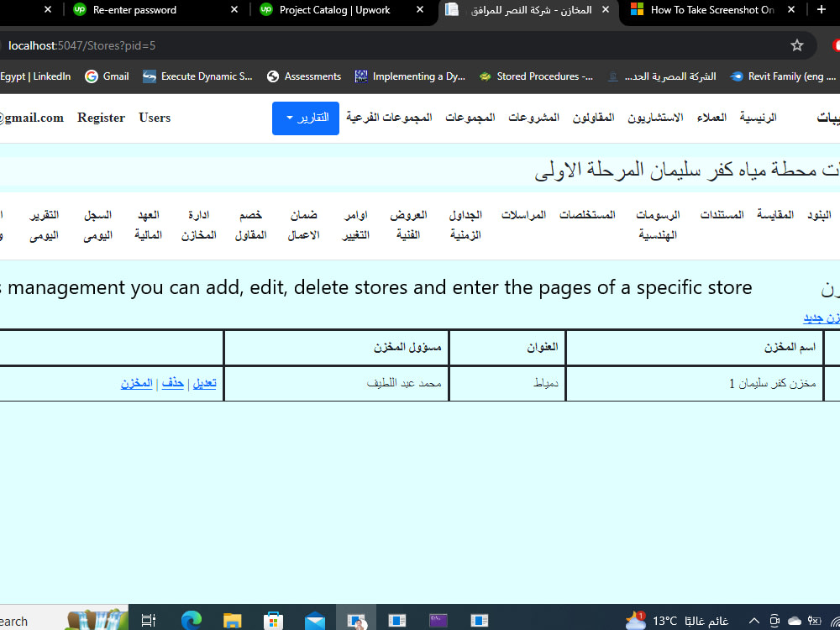The width and height of the screenshot is (840, 630).
Task: Switch to Project Catalog | Upwork tab
Action: 334,9
